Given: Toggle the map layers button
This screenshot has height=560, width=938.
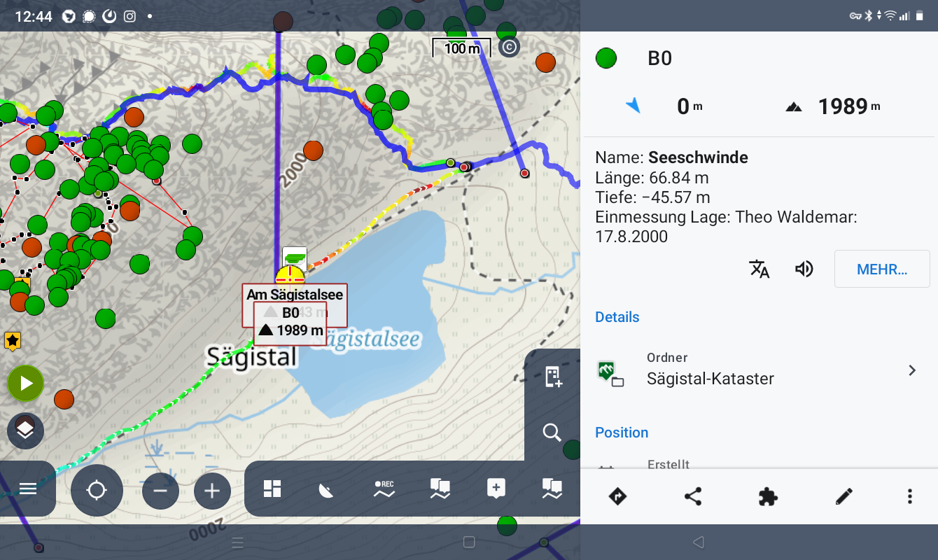Looking at the screenshot, I should (25, 430).
